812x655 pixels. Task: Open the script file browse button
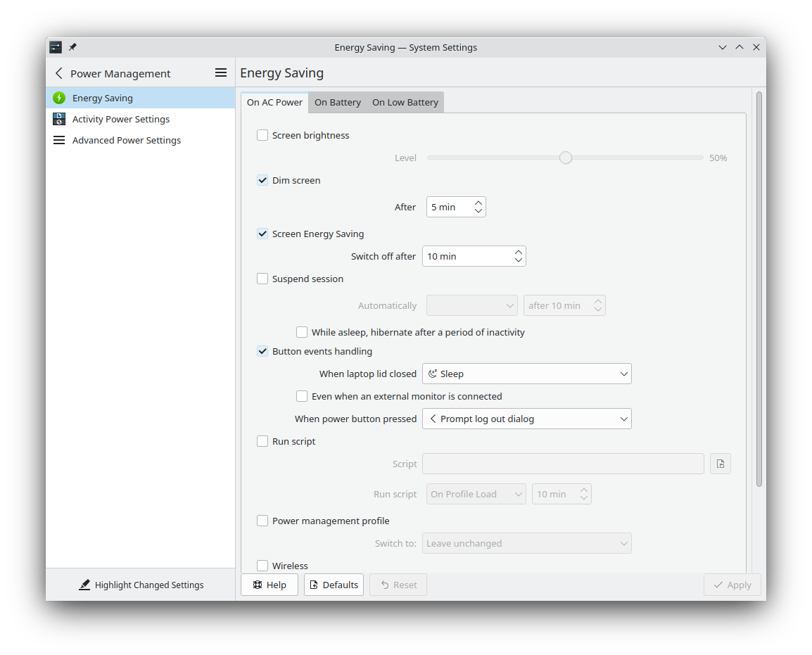pos(721,464)
